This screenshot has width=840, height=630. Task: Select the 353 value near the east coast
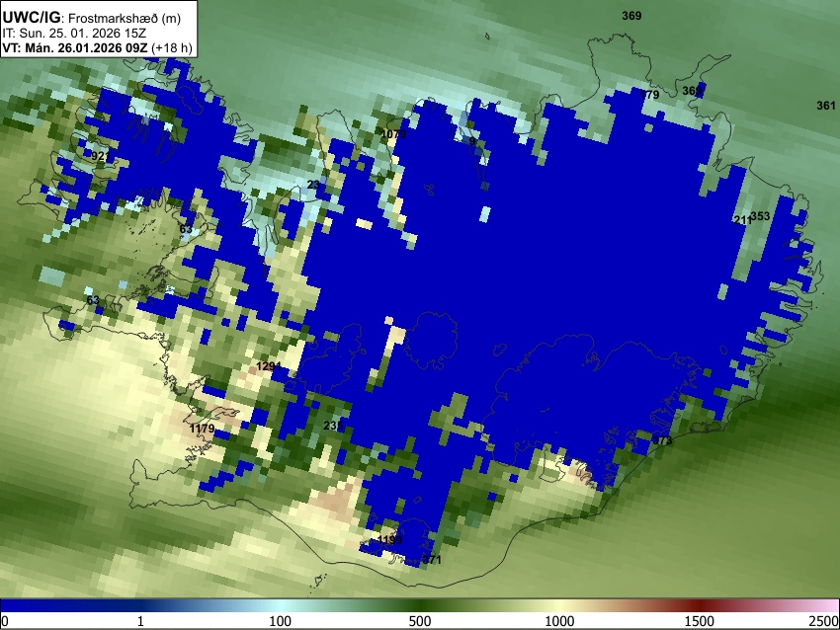[760, 215]
